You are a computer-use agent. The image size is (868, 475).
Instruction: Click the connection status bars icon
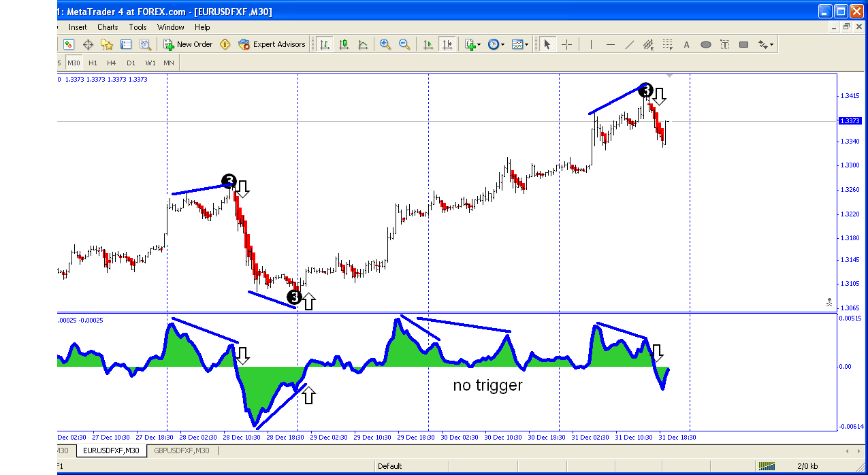pos(767,466)
